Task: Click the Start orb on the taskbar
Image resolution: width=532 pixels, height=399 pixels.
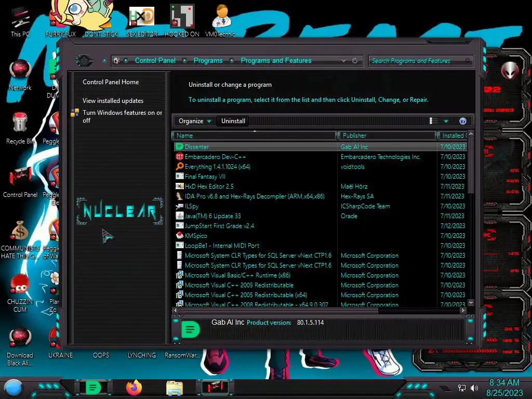Action: [13, 388]
